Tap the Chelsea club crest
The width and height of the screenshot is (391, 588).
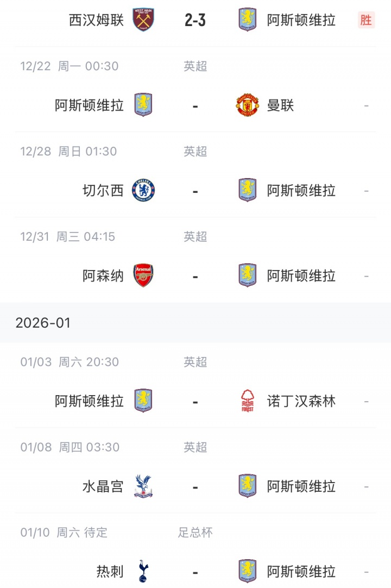pyautogui.click(x=143, y=190)
